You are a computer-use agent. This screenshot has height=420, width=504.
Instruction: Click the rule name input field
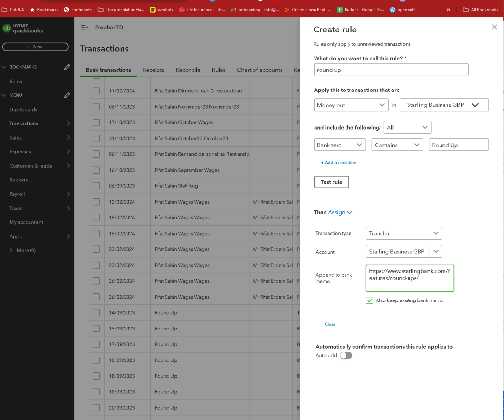click(x=391, y=70)
